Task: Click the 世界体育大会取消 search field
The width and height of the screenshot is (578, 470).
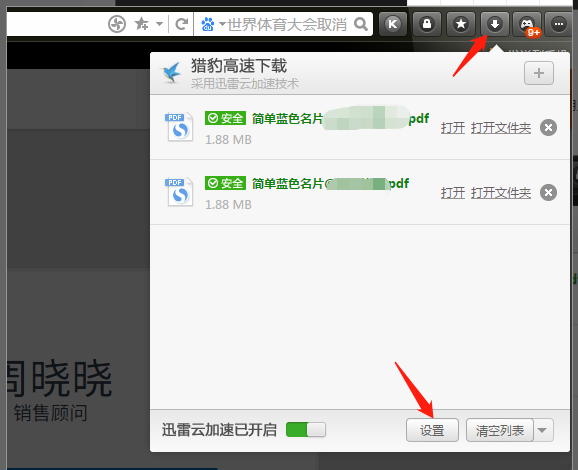Action: click(287, 24)
